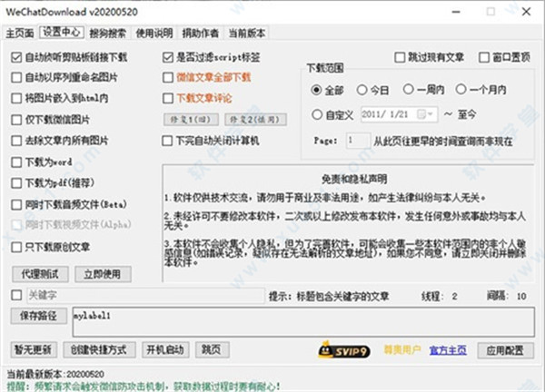Click the 应用配置 button

505,350
